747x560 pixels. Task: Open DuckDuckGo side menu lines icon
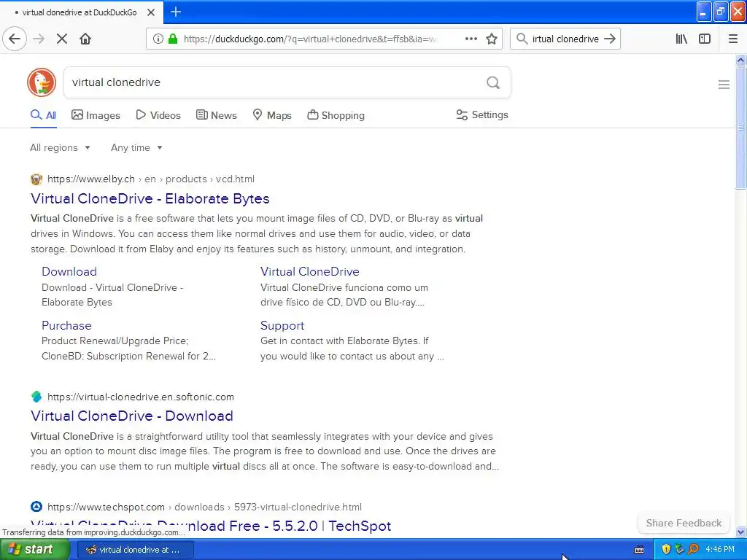[724, 85]
